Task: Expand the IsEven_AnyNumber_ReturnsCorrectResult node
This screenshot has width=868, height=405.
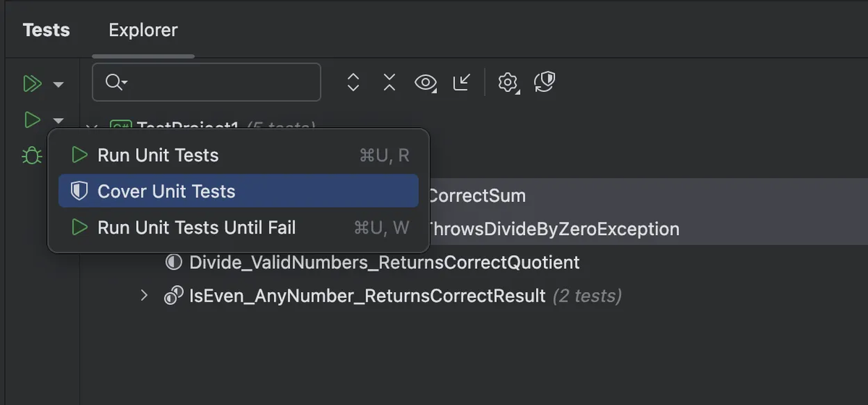Action: 144,295
